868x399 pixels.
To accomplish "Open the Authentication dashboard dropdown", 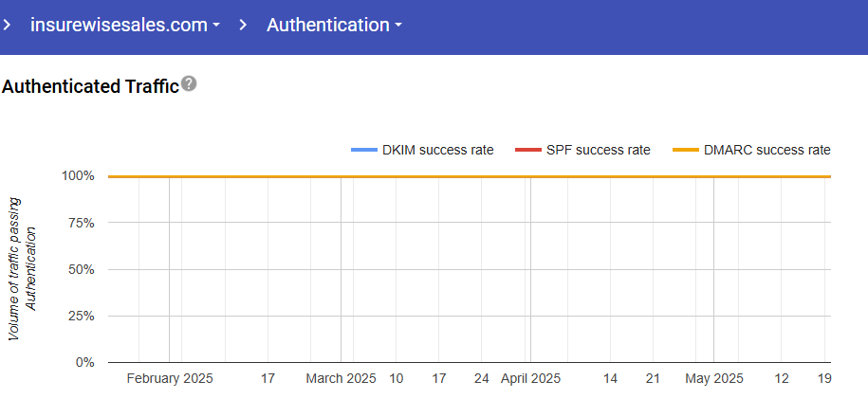I will coord(327,26).
